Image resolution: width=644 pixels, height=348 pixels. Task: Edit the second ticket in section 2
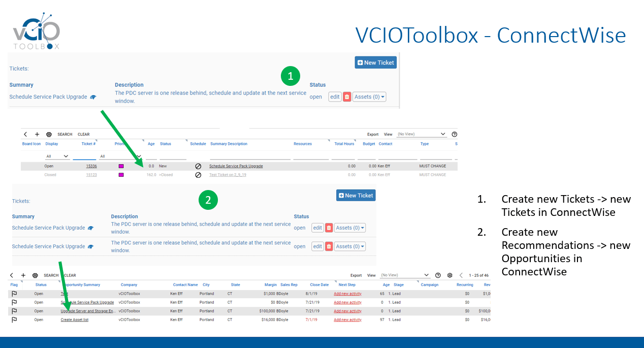tap(317, 246)
